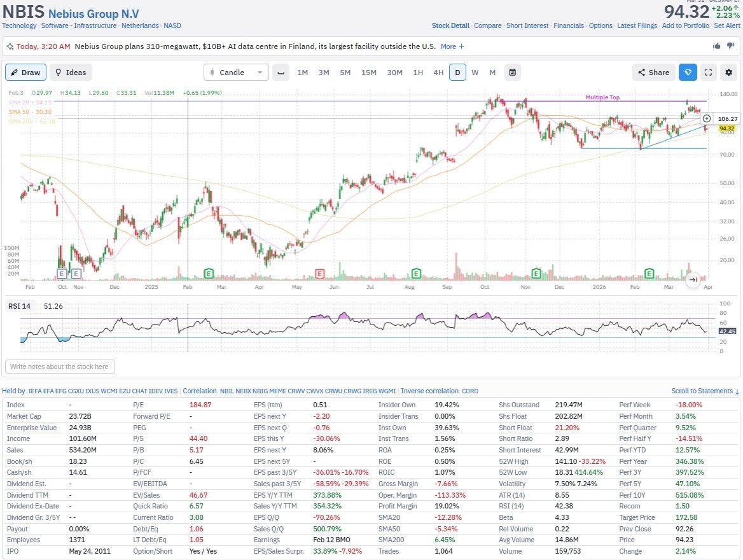Open the Latest Filings link
The image size is (743, 560).
(637, 25)
